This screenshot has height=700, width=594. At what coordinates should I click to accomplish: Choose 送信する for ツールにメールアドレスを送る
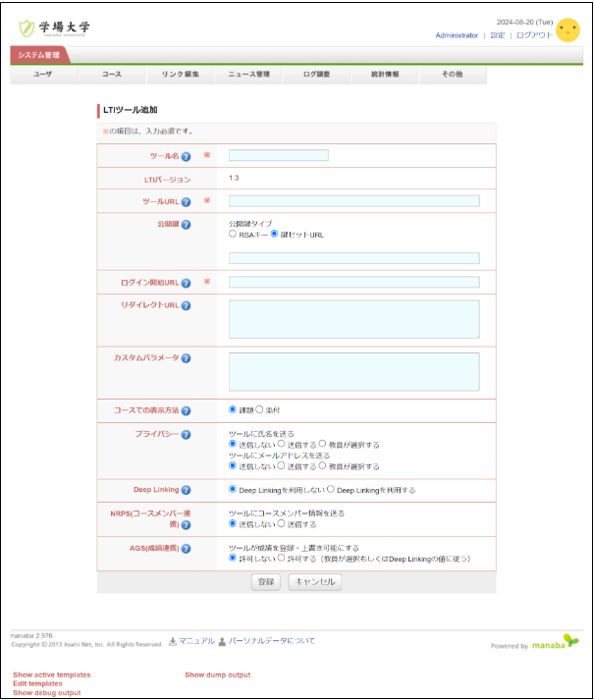pos(281,465)
